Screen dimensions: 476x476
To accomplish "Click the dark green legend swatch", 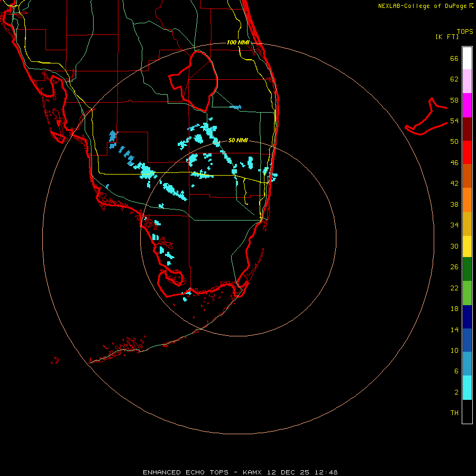I will 467,269.
